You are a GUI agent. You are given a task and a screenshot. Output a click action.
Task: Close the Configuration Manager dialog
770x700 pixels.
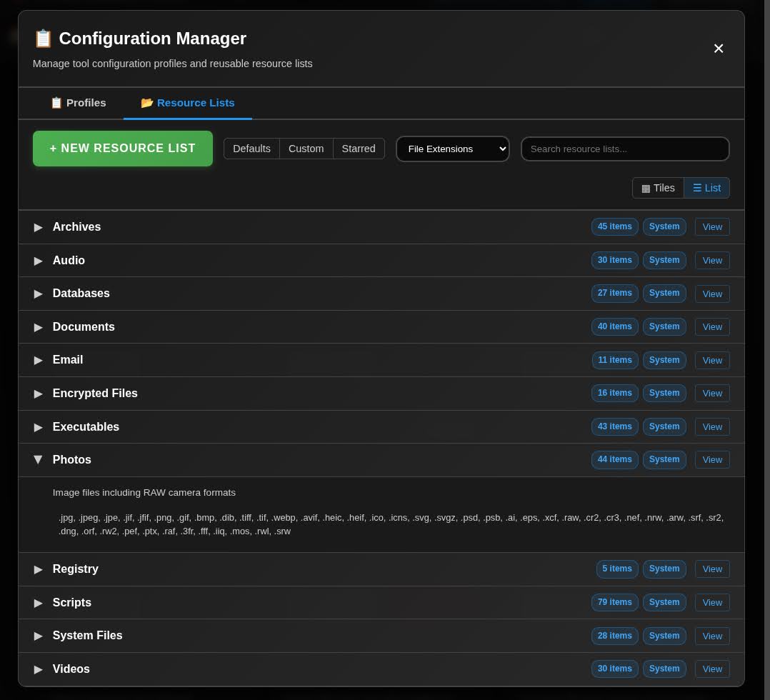(719, 48)
